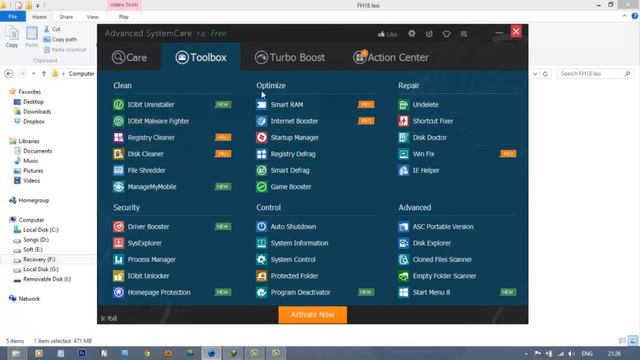Open settings gear in SystemCare title bar

click(412, 34)
